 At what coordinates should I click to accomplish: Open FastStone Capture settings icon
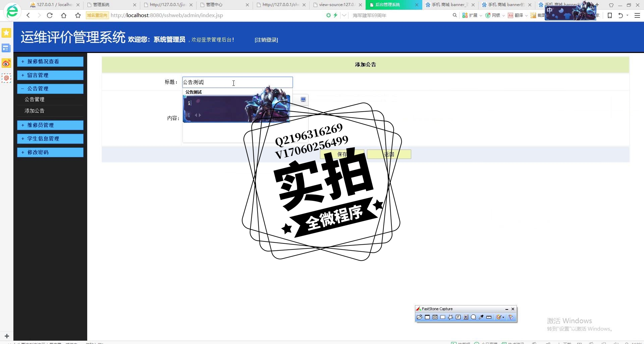tap(511, 317)
